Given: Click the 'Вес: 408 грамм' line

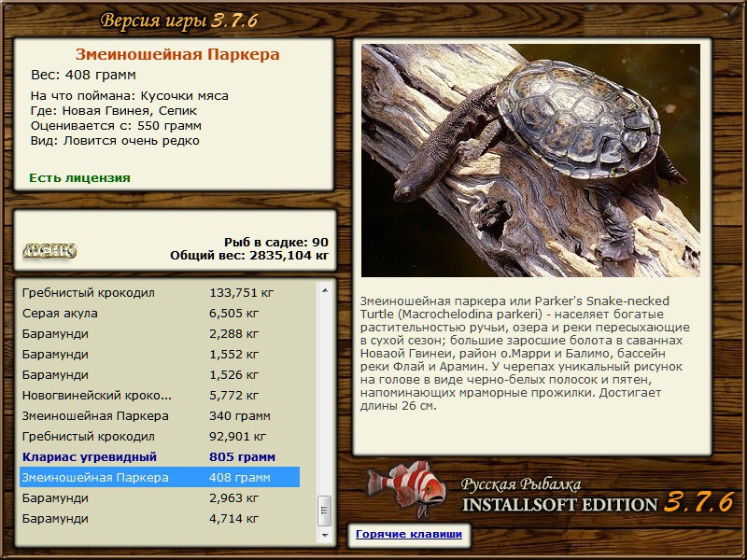Looking at the screenshot, I should pyautogui.click(x=83, y=75).
